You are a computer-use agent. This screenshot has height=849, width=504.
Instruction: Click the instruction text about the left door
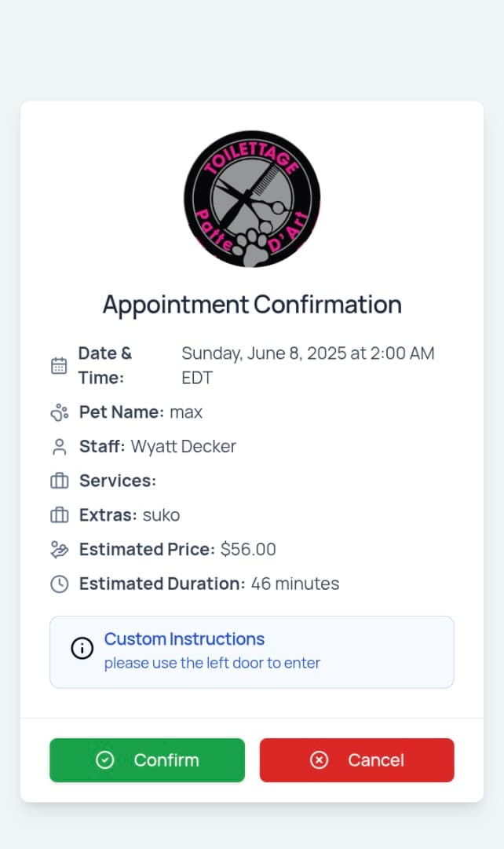[x=212, y=663]
